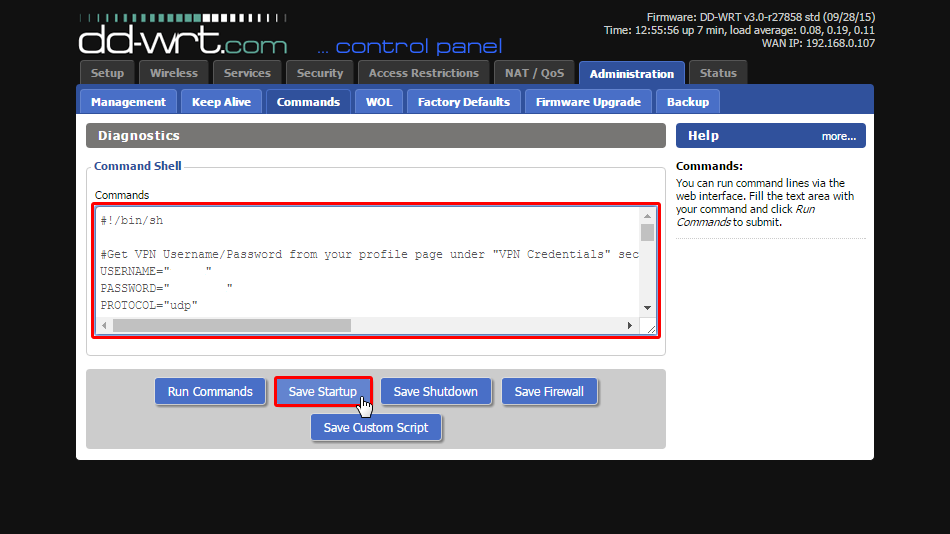
Task: Open the Setup tab
Action: click(x=108, y=73)
